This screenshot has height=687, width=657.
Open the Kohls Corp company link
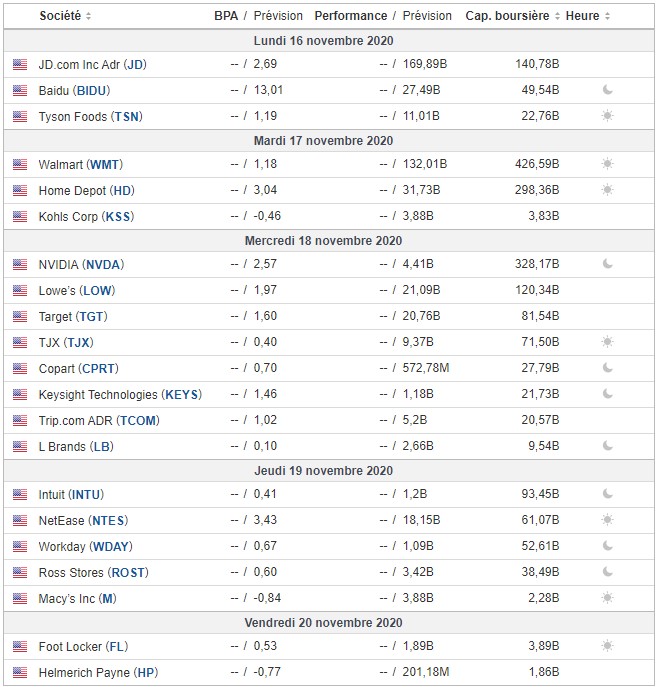tap(86, 216)
